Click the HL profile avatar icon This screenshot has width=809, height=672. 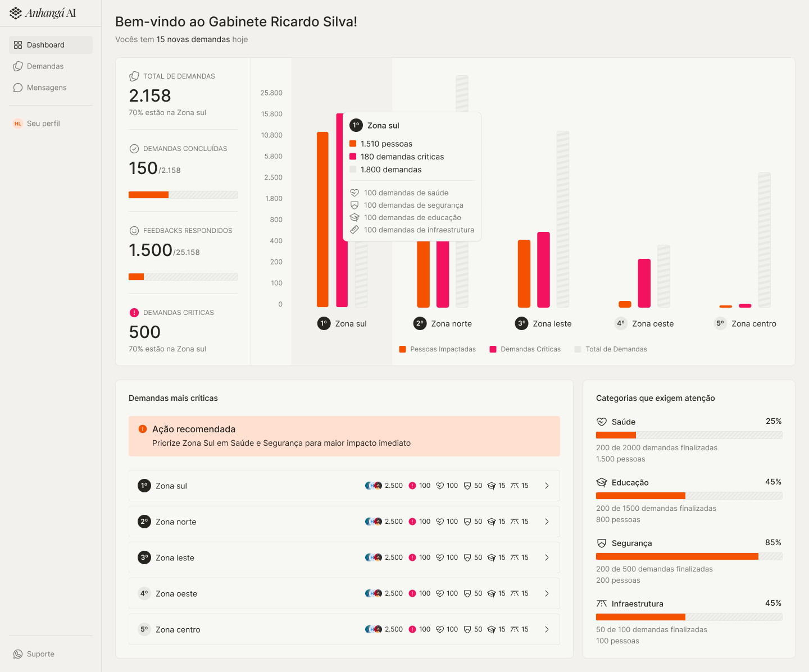click(18, 124)
